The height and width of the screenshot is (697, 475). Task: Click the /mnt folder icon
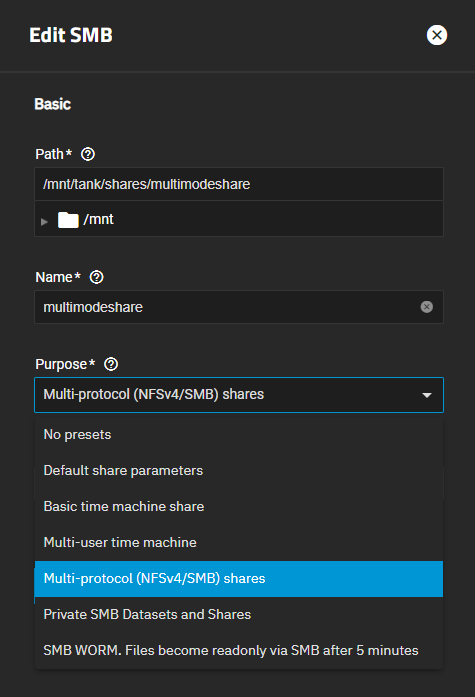(x=68, y=220)
